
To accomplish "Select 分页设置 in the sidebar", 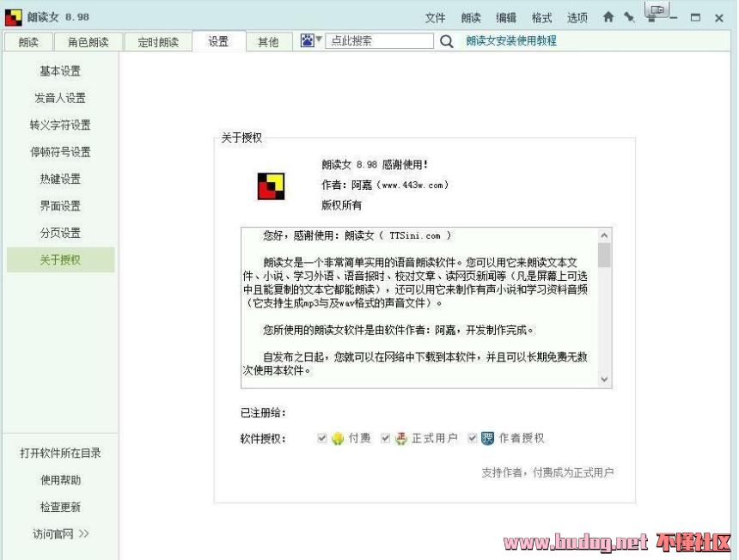I will [x=60, y=233].
